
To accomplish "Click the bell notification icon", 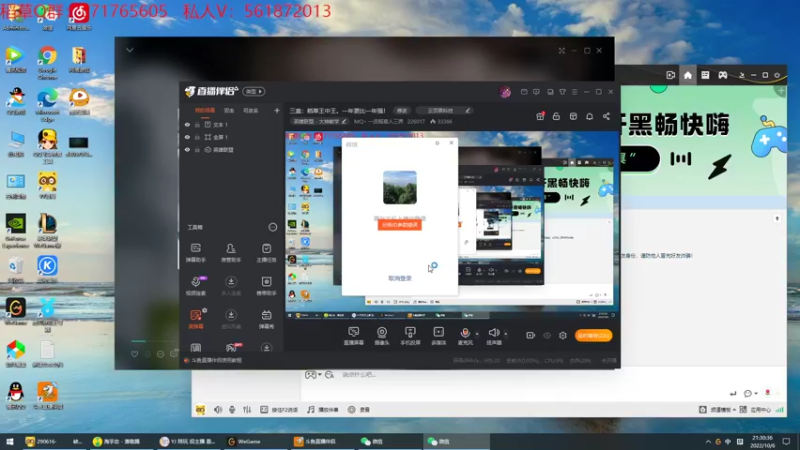I will (x=589, y=116).
